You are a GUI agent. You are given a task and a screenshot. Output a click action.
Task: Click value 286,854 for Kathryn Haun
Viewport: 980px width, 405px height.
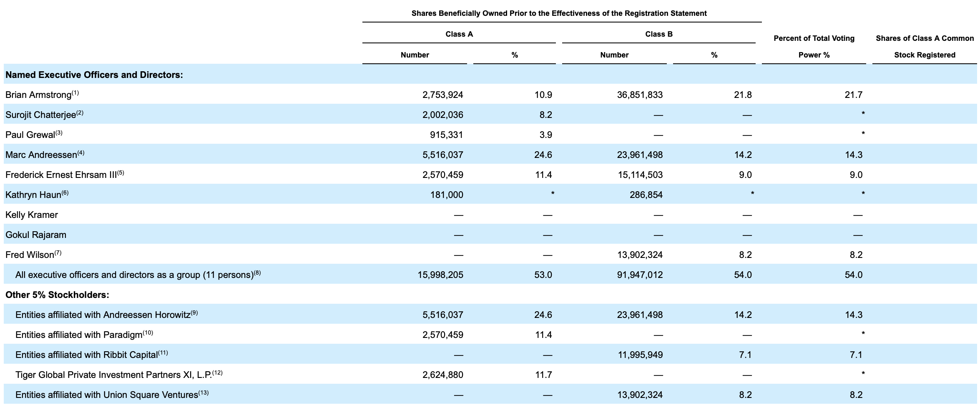tap(646, 195)
